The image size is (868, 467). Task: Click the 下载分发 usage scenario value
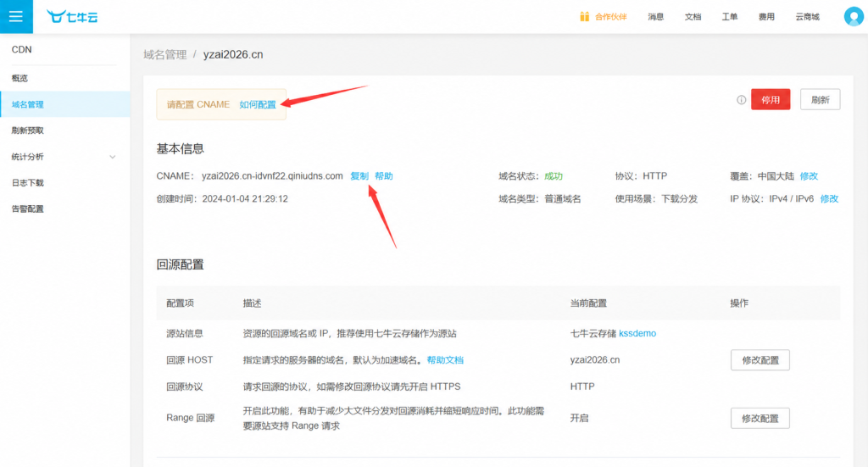[679, 198]
